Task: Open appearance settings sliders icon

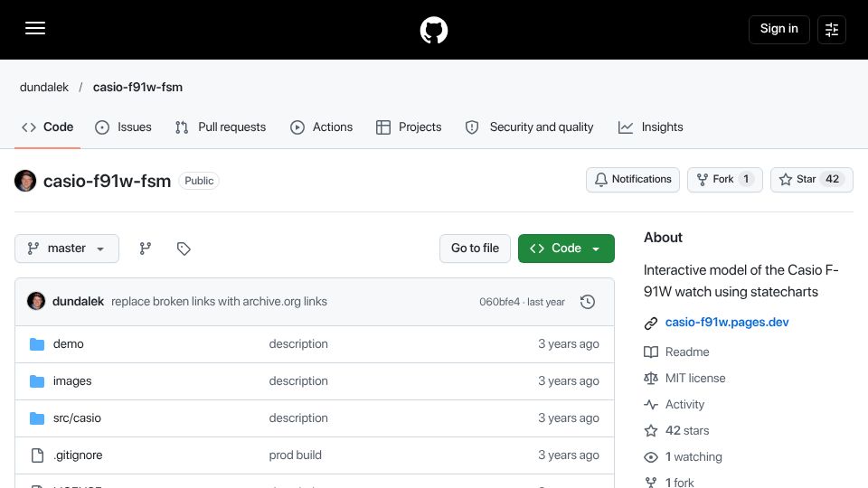Action: (x=832, y=29)
